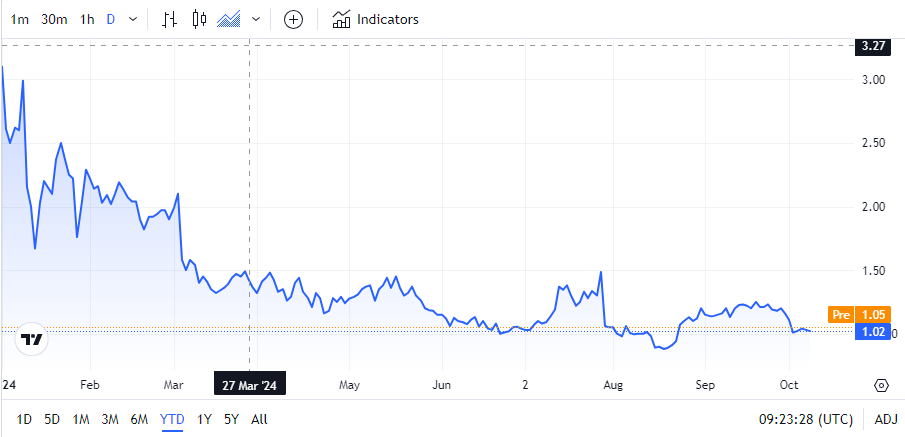Switch to the 6M date range
This screenshot has width=905, height=437.
pyautogui.click(x=139, y=420)
